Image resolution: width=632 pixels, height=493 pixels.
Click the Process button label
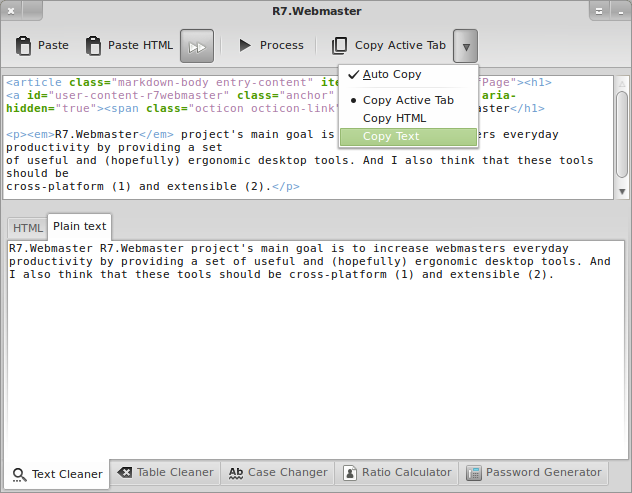pos(282,45)
